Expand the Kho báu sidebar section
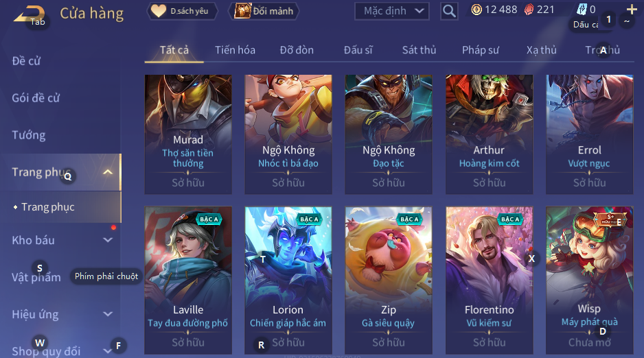644x358 pixels. point(108,240)
